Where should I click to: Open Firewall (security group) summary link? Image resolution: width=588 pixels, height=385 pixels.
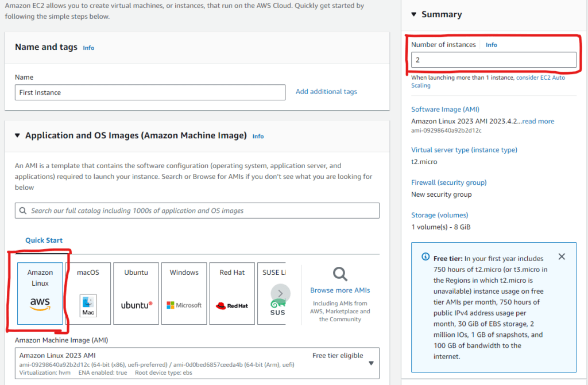tap(449, 182)
